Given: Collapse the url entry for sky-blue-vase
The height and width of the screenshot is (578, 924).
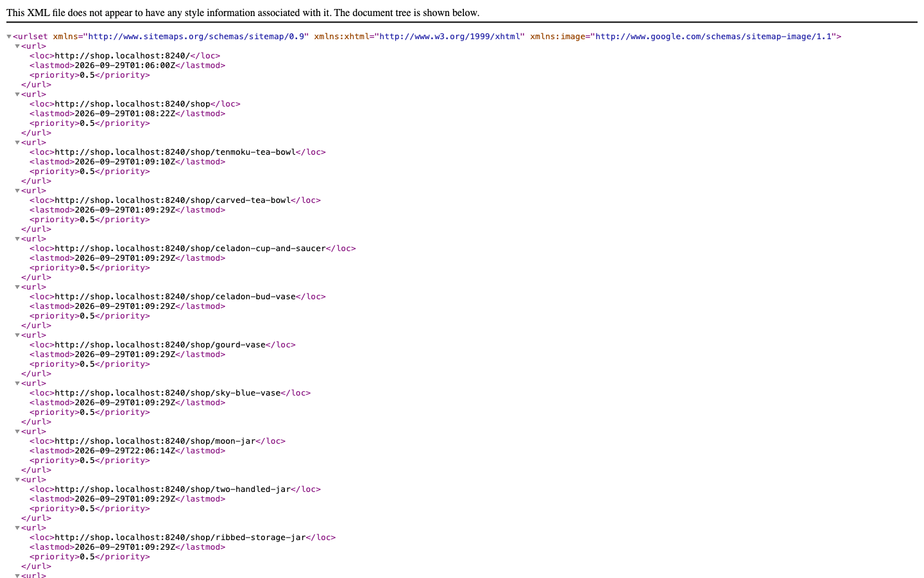Looking at the screenshot, I should pyautogui.click(x=17, y=383).
